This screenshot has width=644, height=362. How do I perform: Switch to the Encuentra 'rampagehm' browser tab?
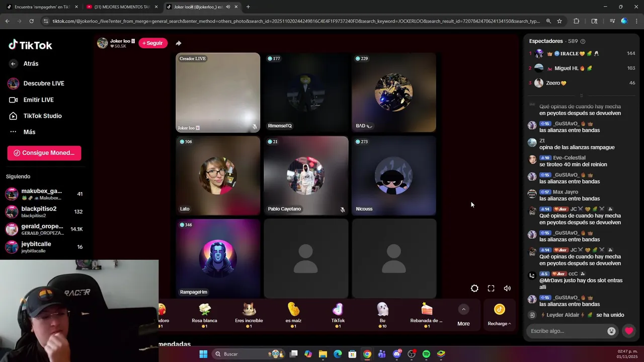tap(42, 7)
